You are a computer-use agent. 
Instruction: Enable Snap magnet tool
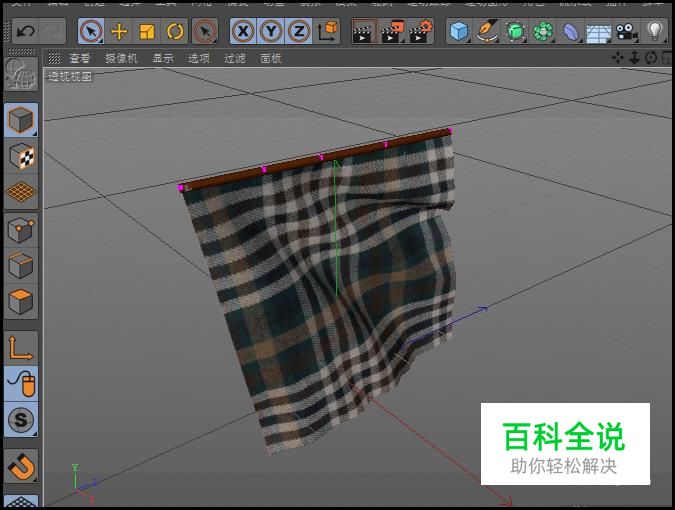[21, 465]
